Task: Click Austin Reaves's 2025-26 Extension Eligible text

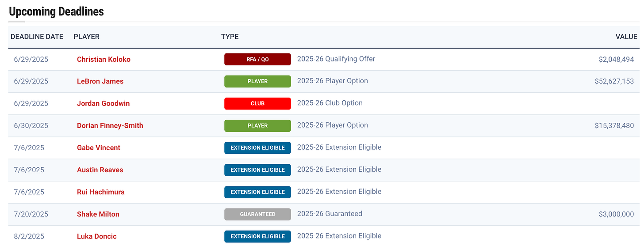Action: point(339,169)
